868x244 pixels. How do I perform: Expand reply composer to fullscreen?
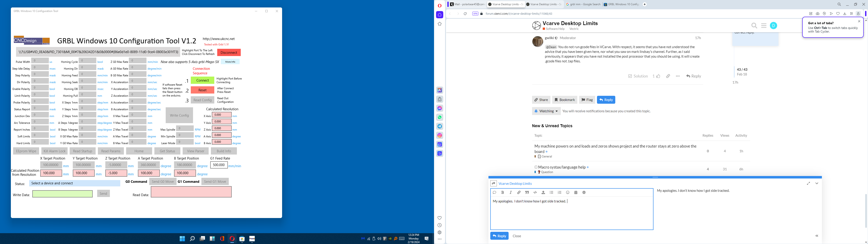[x=808, y=183]
